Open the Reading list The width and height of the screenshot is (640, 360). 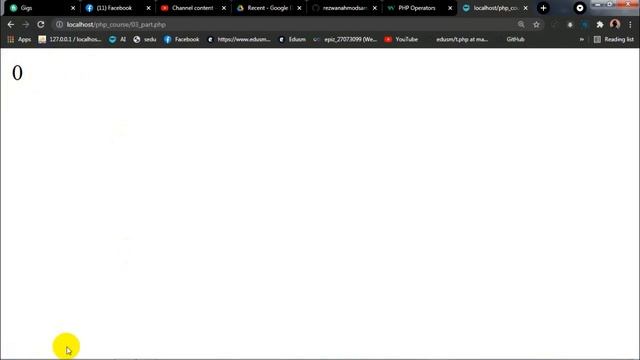click(x=614, y=40)
